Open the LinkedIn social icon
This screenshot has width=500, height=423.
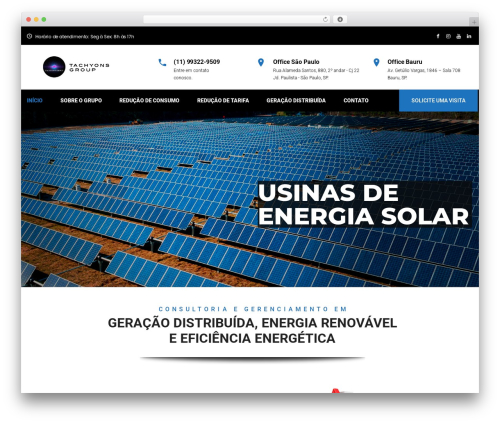(469, 36)
